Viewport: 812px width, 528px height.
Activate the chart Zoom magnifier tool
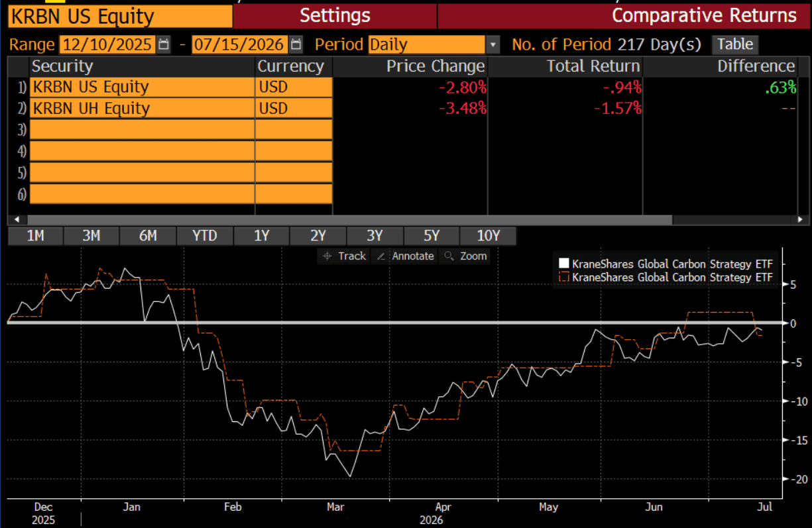[465, 256]
